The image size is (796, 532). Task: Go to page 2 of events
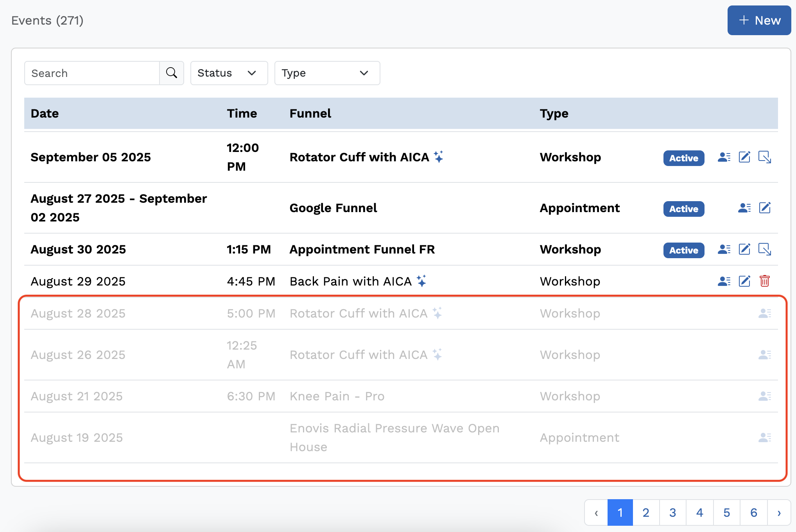click(645, 512)
